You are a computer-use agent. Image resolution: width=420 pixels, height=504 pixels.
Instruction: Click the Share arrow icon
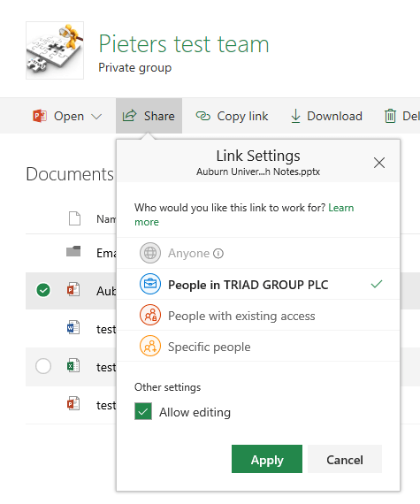click(x=129, y=116)
